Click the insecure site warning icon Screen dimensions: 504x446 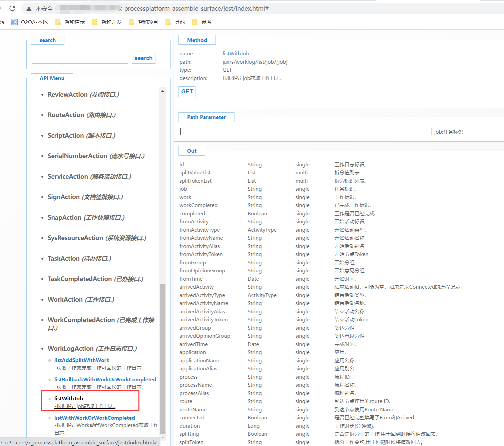[x=29, y=9]
